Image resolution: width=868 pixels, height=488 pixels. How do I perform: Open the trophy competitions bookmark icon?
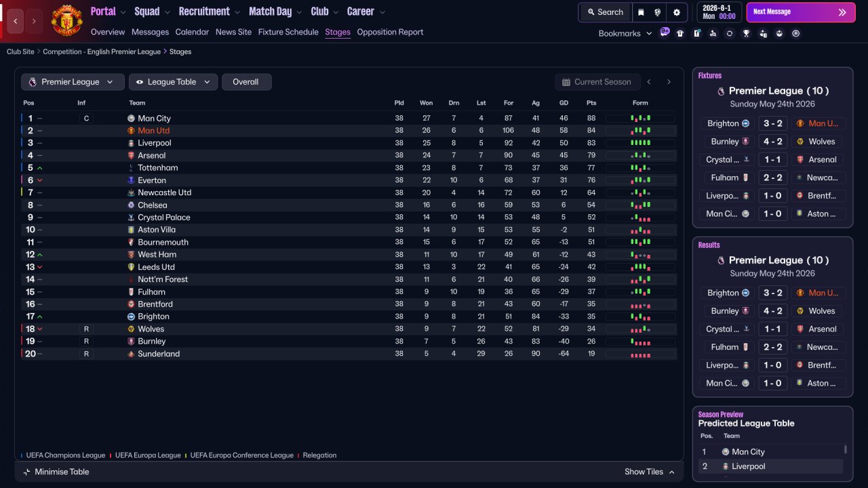click(x=746, y=33)
